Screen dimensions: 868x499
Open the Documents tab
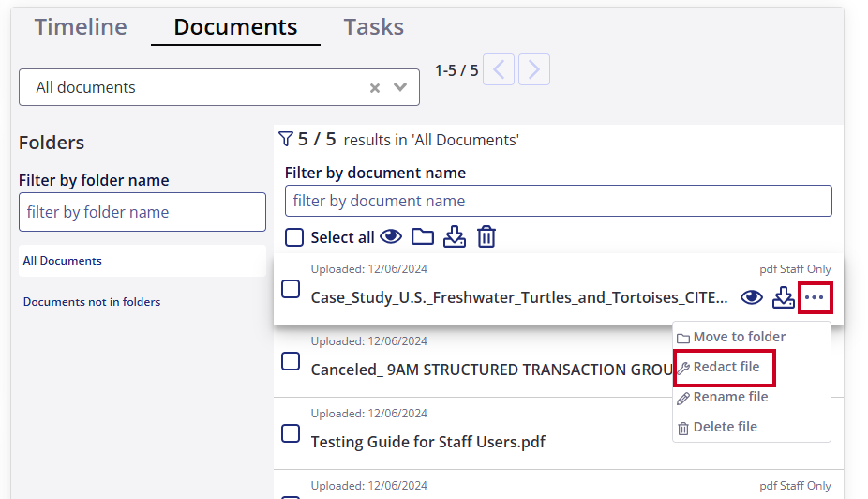(235, 26)
